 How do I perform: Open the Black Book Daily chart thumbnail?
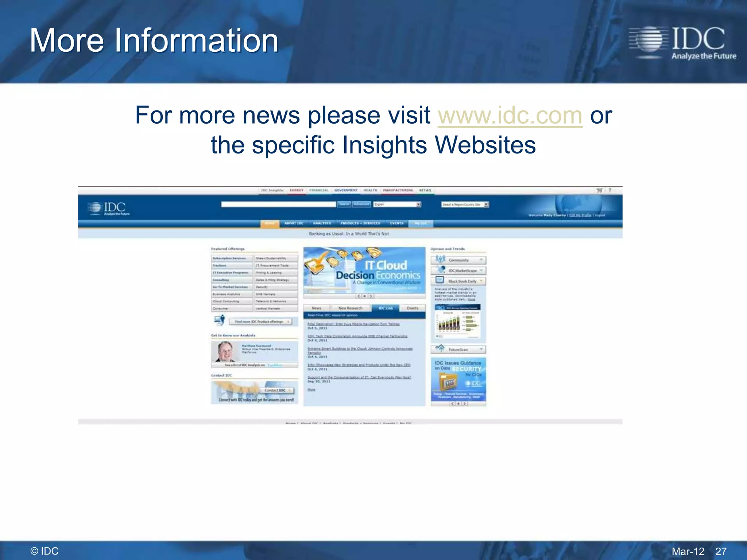458,322
